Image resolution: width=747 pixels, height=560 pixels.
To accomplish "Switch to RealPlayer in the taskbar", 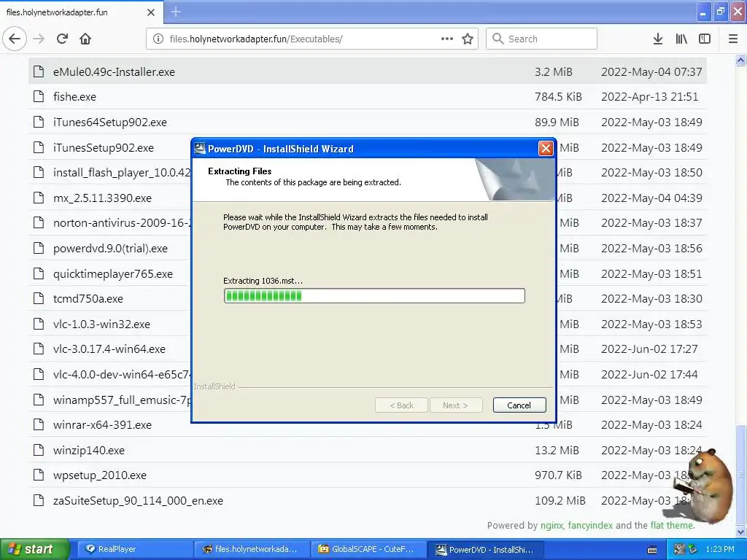I will click(134, 549).
